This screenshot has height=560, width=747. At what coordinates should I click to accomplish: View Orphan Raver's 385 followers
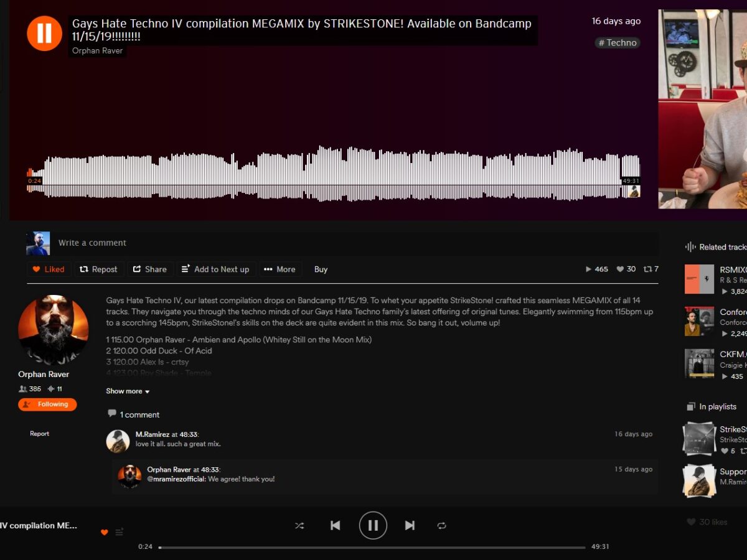pyautogui.click(x=30, y=389)
